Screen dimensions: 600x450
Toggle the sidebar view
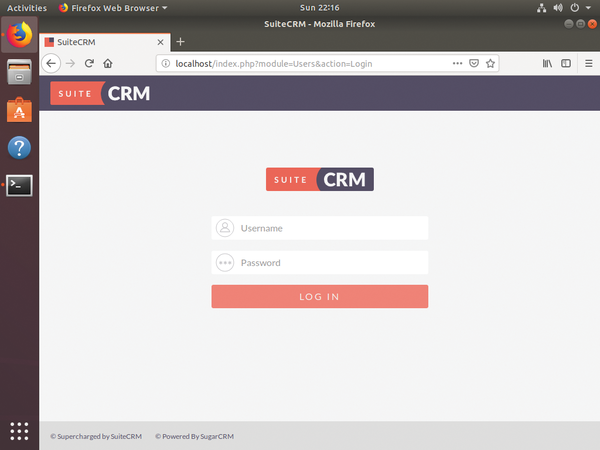click(566, 64)
